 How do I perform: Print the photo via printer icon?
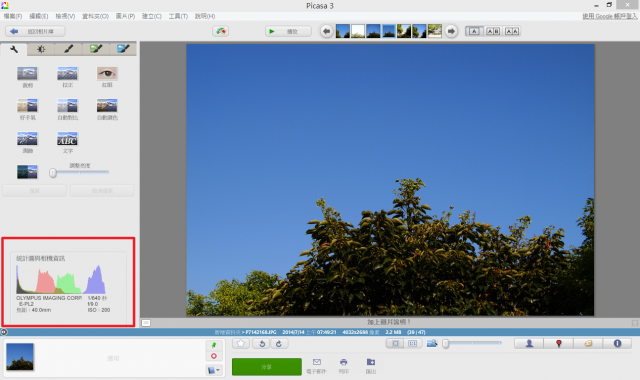[x=344, y=362]
